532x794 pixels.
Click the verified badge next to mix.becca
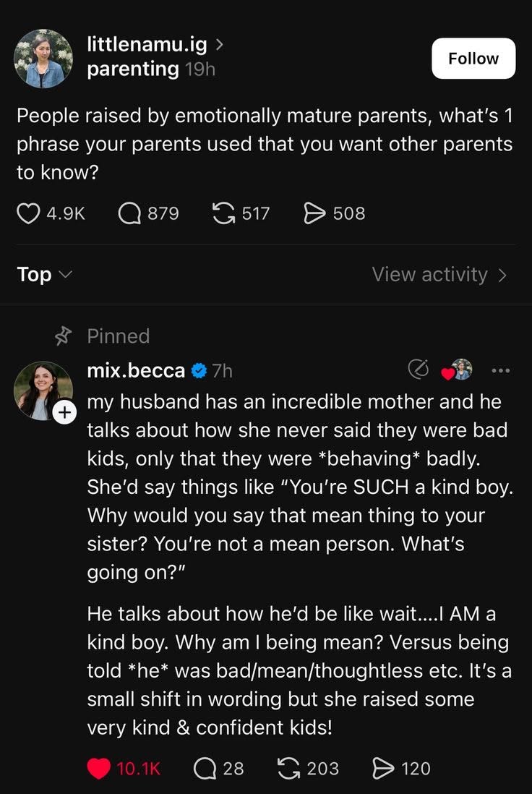[x=199, y=371]
